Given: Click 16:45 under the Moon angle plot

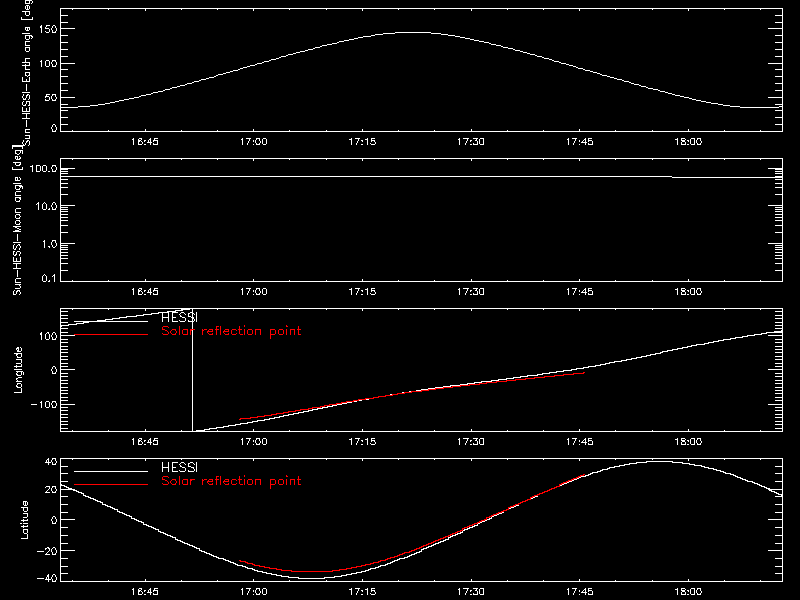Looking at the screenshot, I should coord(145,292).
